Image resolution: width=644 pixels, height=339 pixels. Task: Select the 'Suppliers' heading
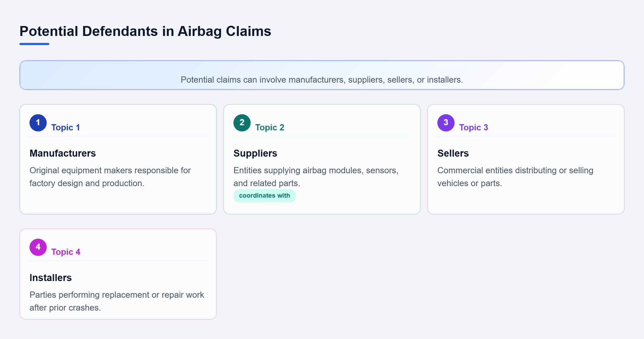pos(255,153)
